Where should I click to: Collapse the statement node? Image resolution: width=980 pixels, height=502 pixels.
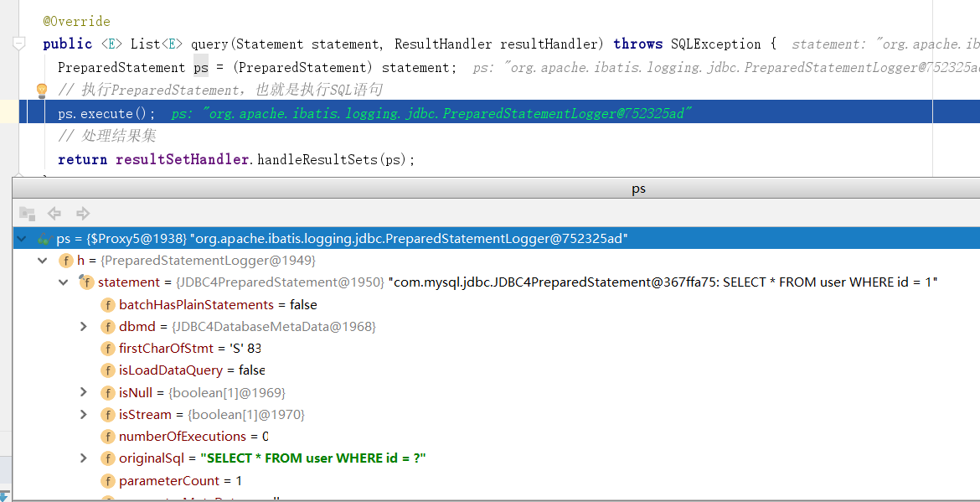[63, 282]
